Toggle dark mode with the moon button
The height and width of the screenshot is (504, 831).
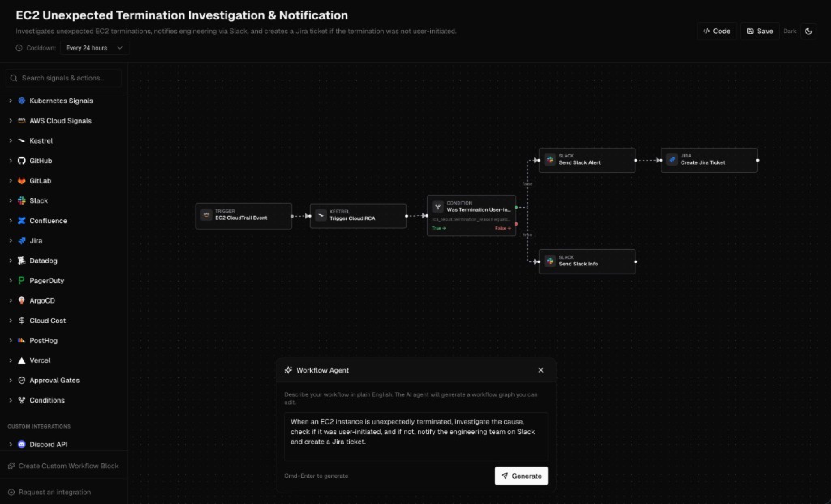click(808, 31)
